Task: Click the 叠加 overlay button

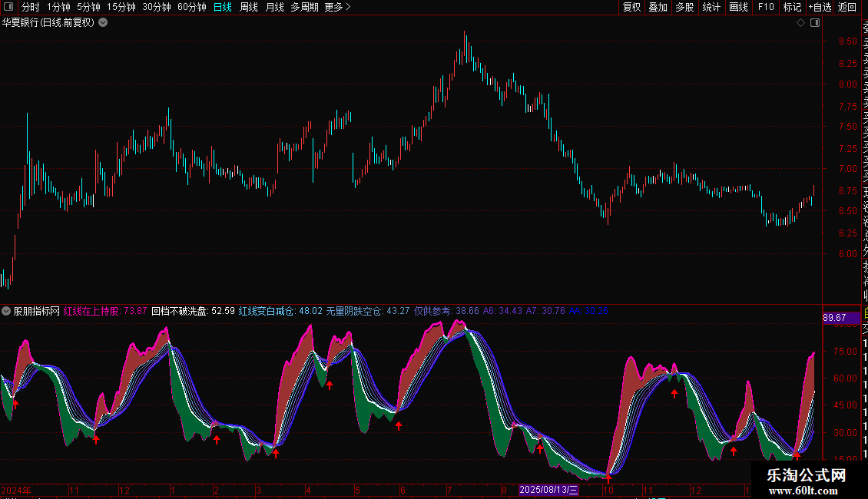Action: coord(658,7)
